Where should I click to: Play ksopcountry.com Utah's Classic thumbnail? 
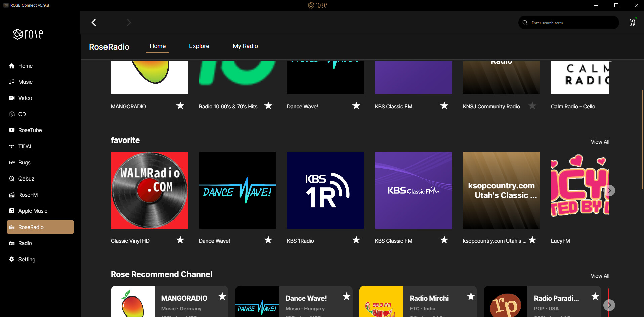click(502, 190)
